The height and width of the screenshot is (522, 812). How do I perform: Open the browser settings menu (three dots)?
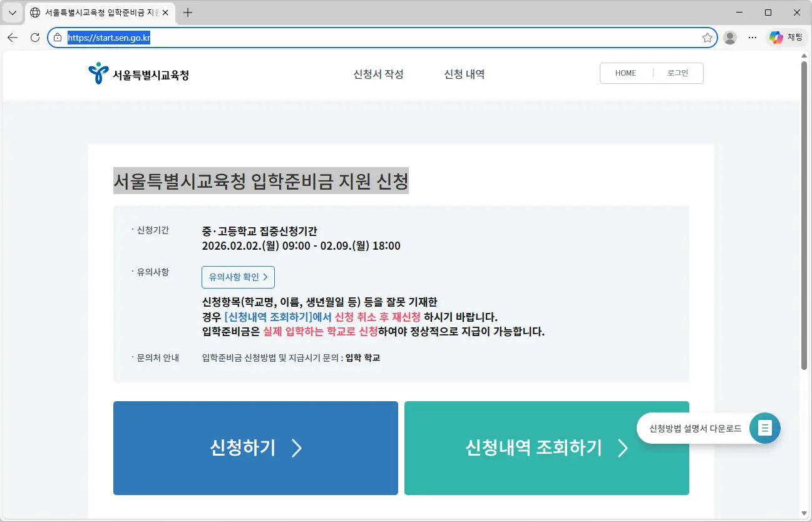[752, 37]
